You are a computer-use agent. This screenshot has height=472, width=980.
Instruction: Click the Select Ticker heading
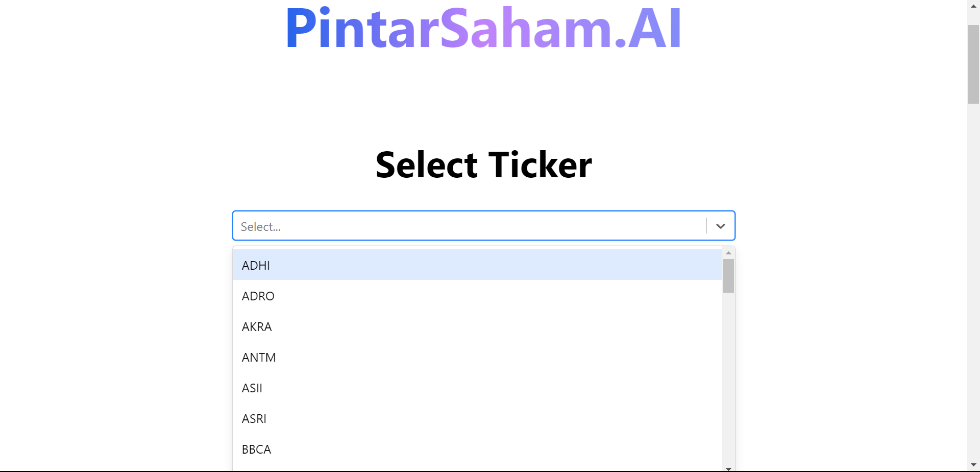pyautogui.click(x=483, y=165)
